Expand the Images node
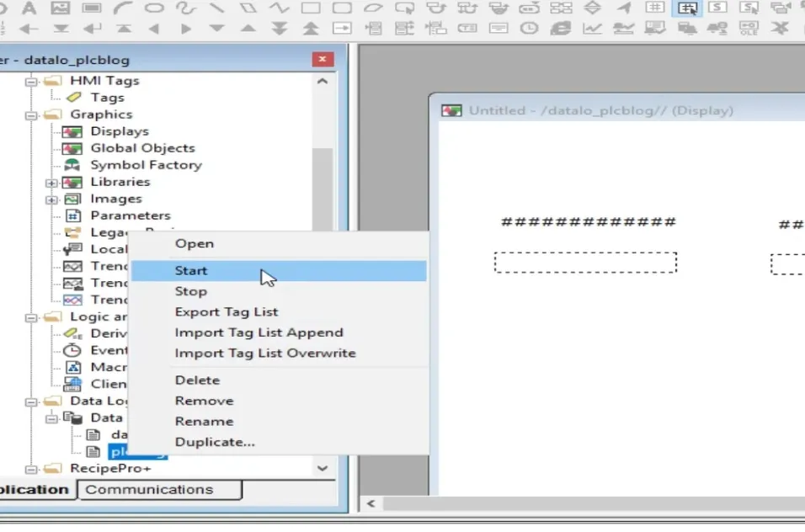 click(x=51, y=199)
